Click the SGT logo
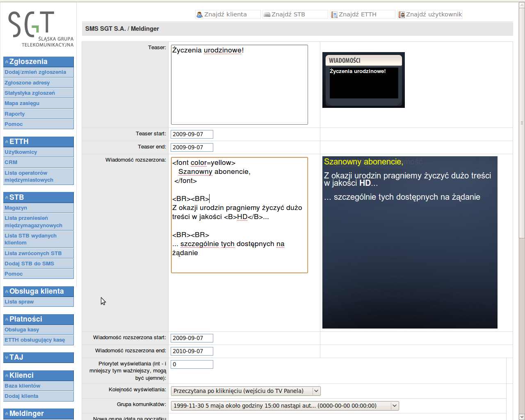Viewport: 525px width, 420px height. click(41, 29)
